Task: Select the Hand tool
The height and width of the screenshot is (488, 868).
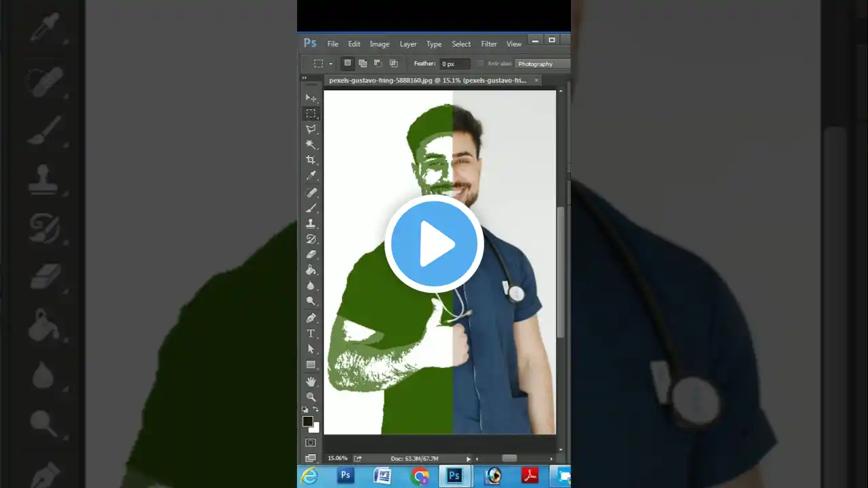Action: tap(311, 382)
